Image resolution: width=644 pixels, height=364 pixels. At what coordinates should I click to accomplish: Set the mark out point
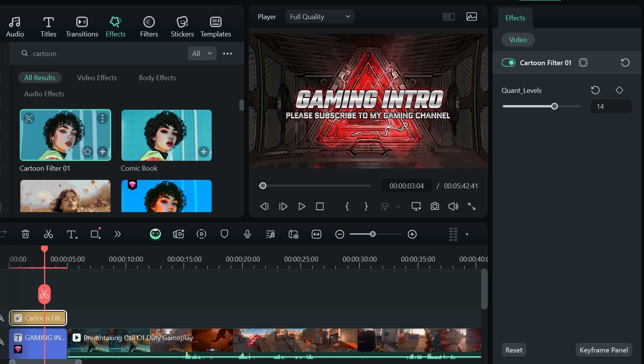pyautogui.click(x=366, y=206)
